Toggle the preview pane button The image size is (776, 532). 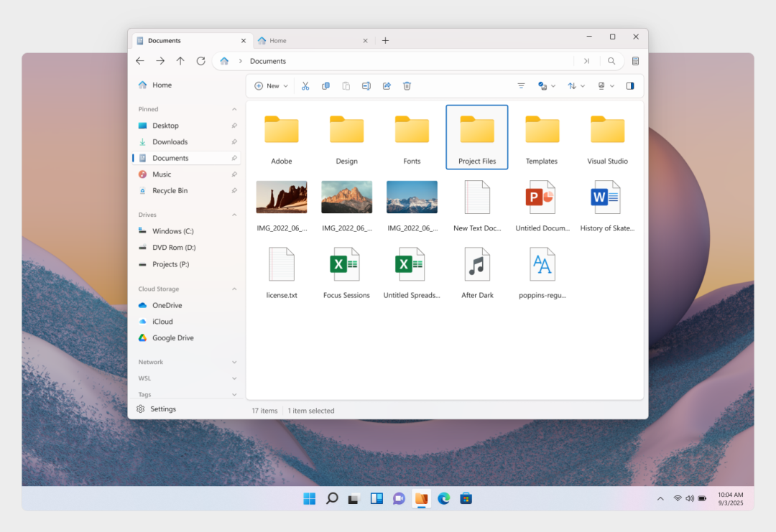(630, 86)
